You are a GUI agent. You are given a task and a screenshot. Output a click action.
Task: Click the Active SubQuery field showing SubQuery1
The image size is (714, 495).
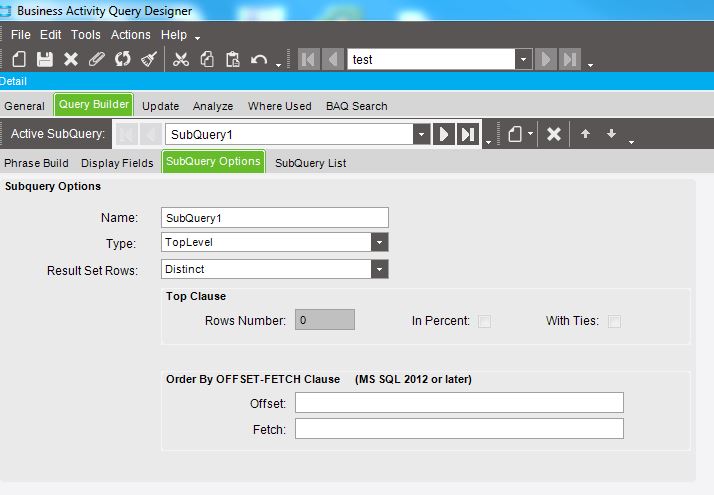(289, 134)
